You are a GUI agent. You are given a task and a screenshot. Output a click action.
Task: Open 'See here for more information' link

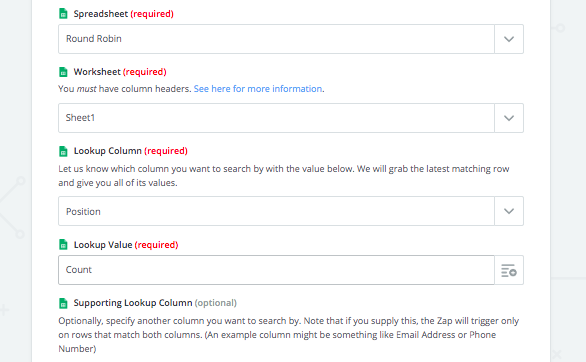[x=258, y=89]
